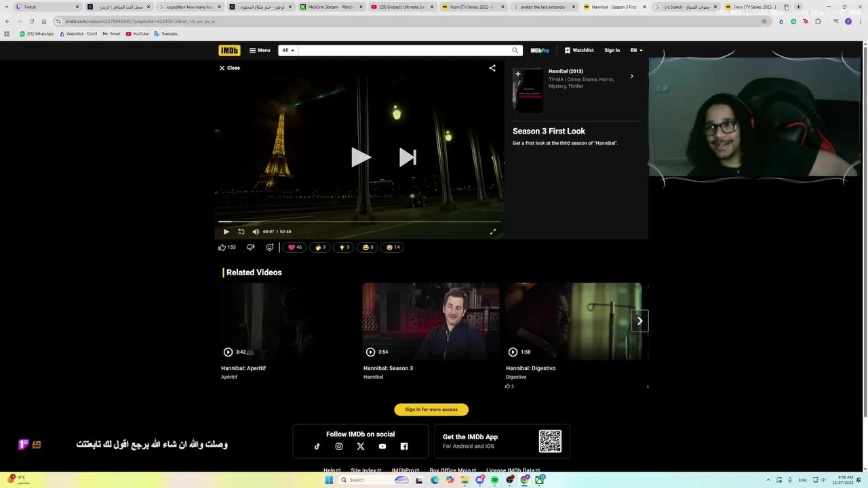Click Sign in for more access
The image size is (868, 488).
coord(431,409)
